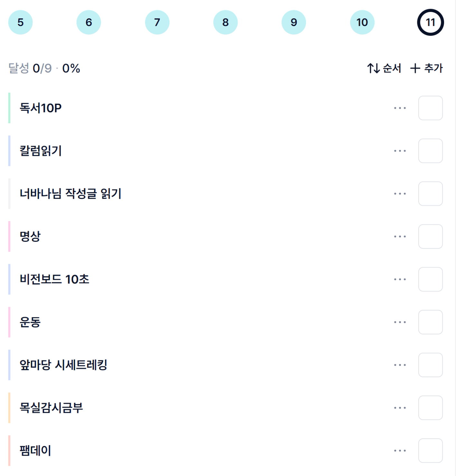Mark 비전보드 10초 as done

(430, 279)
